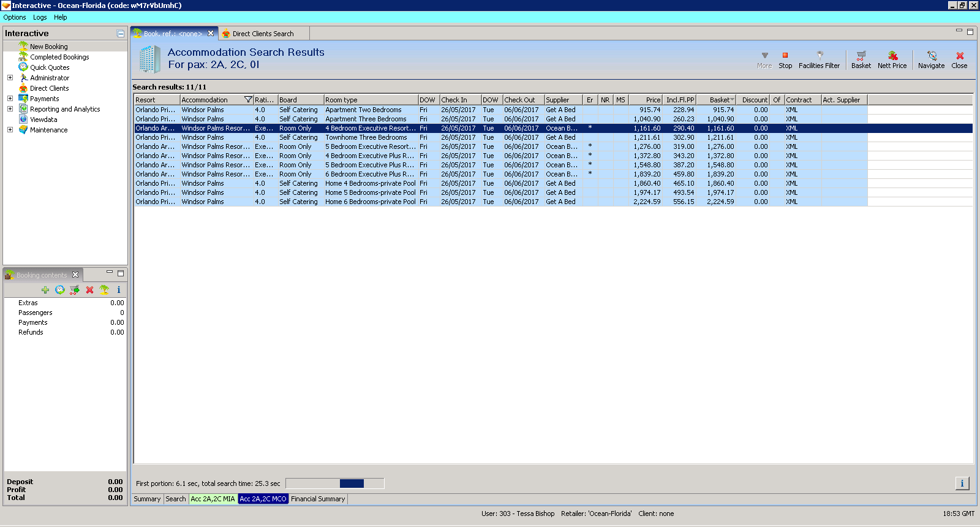Image resolution: width=980 pixels, height=527 pixels.
Task: Open the Logs menu
Action: (x=40, y=17)
